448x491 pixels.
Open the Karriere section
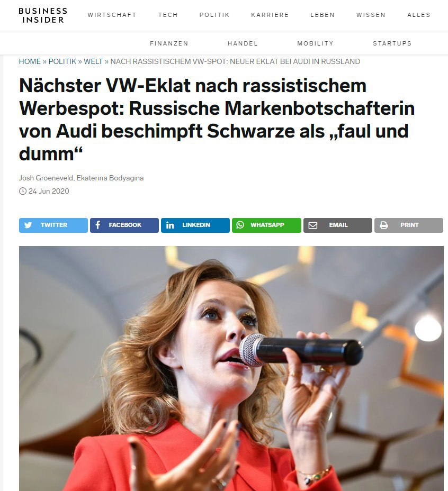point(270,15)
